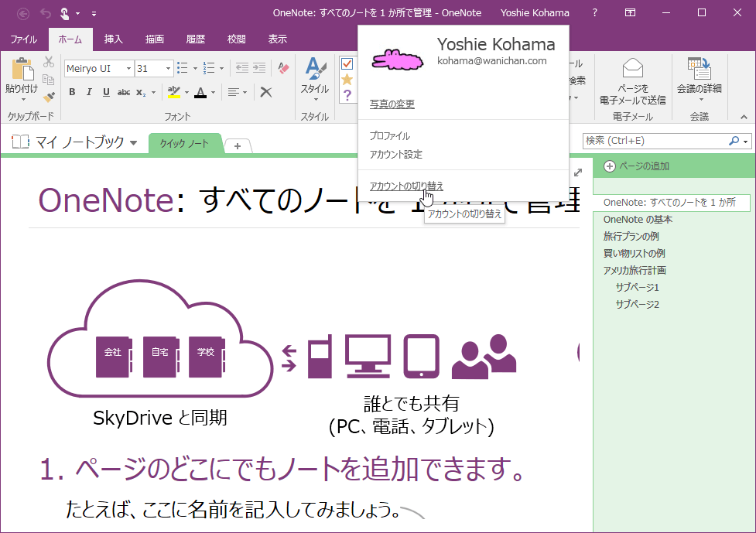The image size is (756, 533).
Task: Toggle Italic formatting
Action: (x=89, y=92)
